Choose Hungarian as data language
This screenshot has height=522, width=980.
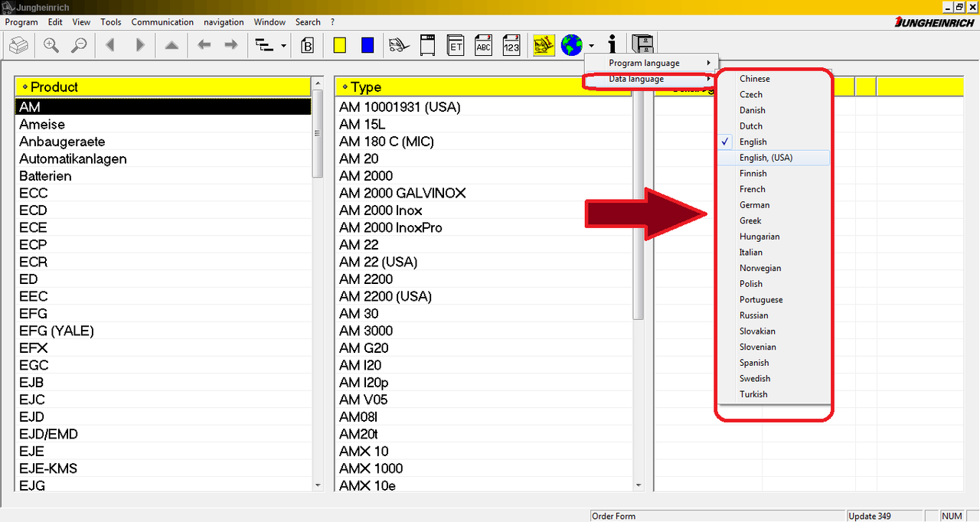coord(773,237)
